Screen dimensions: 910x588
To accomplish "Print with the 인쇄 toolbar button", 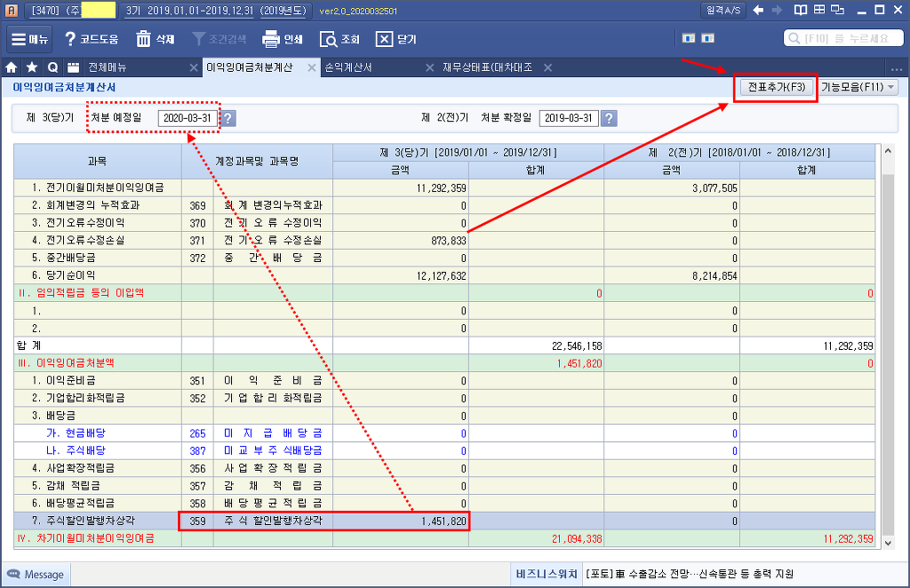I will [283, 39].
